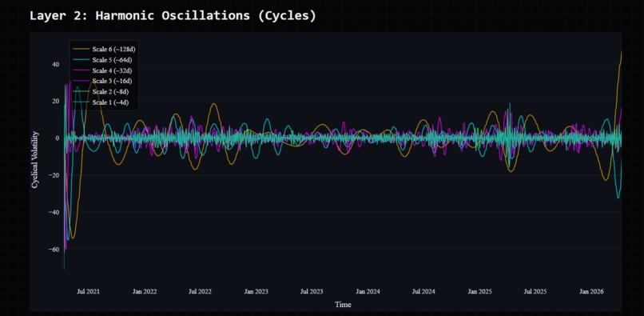This screenshot has width=644, height=316.
Task: Click the '20' y-axis tick label
Action: pyautogui.click(x=55, y=102)
